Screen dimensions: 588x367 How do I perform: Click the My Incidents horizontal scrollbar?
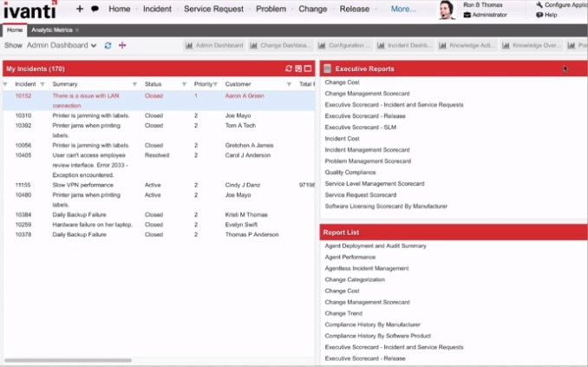click(x=68, y=360)
